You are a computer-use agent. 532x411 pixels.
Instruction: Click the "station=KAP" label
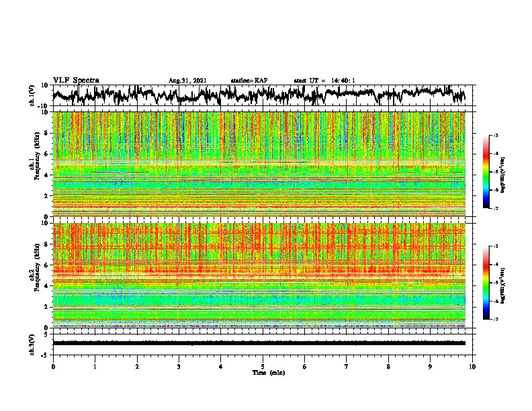(249, 81)
